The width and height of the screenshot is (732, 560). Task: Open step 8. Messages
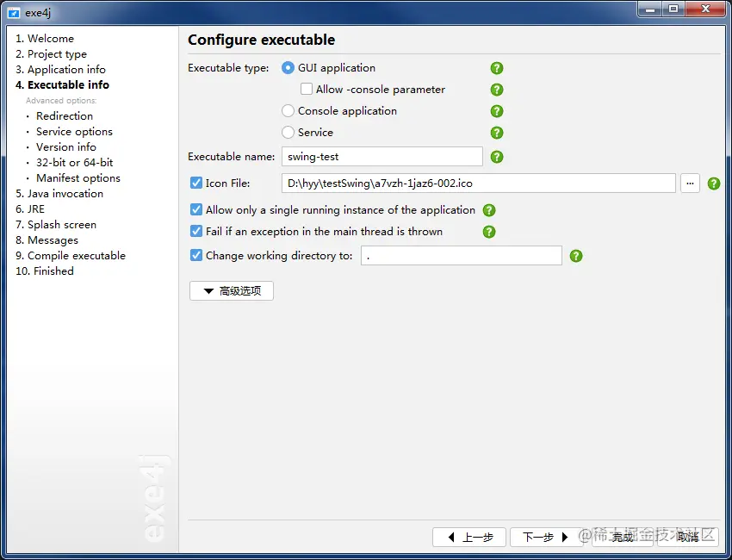pyautogui.click(x=47, y=240)
